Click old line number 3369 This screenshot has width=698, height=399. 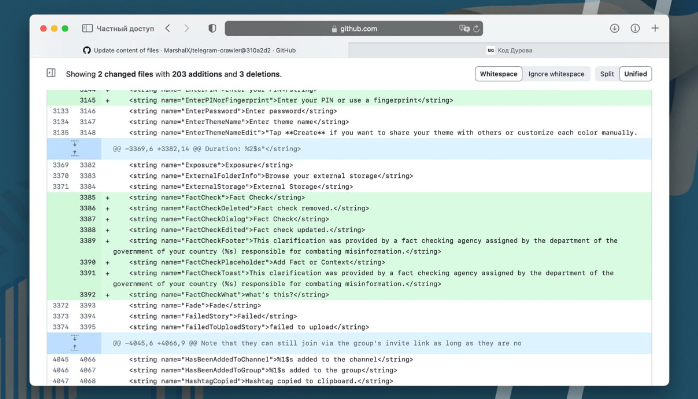(61, 165)
